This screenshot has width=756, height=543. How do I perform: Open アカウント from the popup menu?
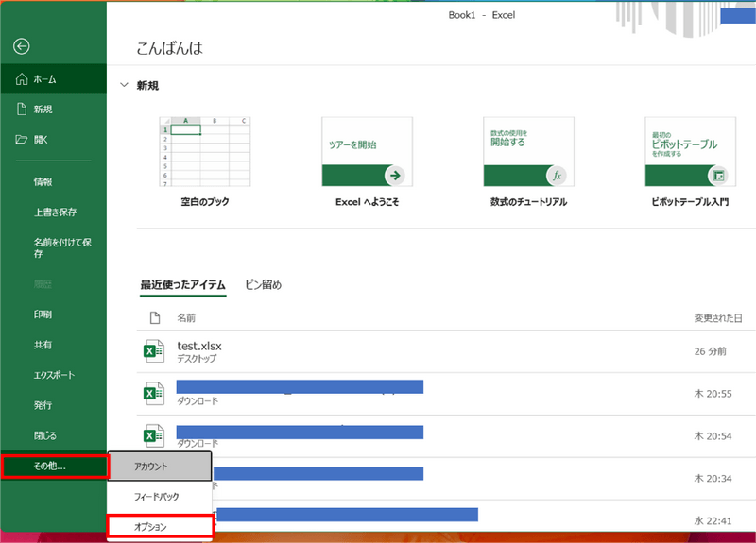point(160,467)
